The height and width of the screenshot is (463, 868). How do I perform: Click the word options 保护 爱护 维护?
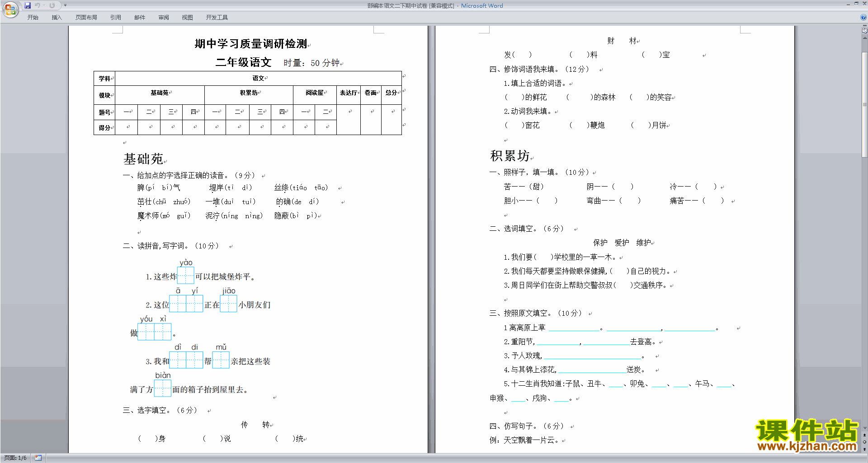(622, 243)
